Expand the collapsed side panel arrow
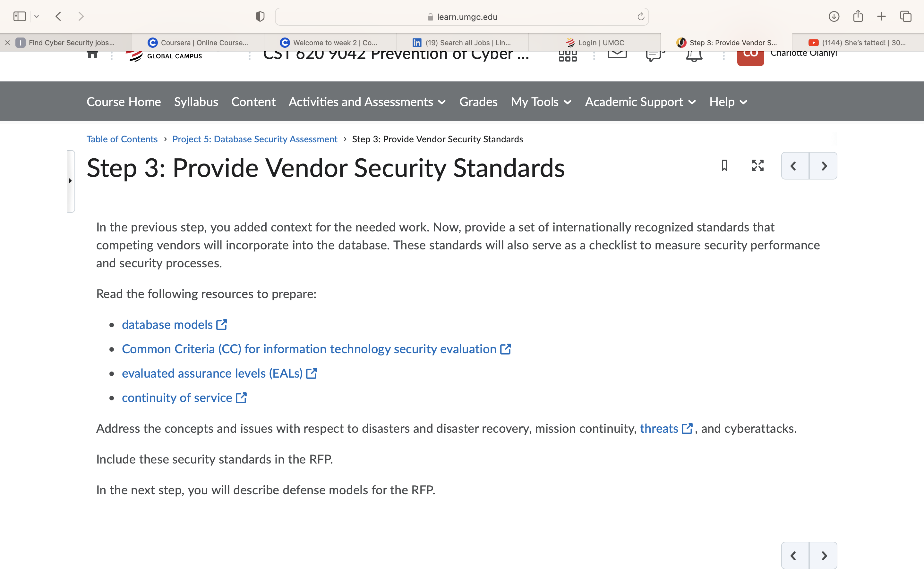 70,181
